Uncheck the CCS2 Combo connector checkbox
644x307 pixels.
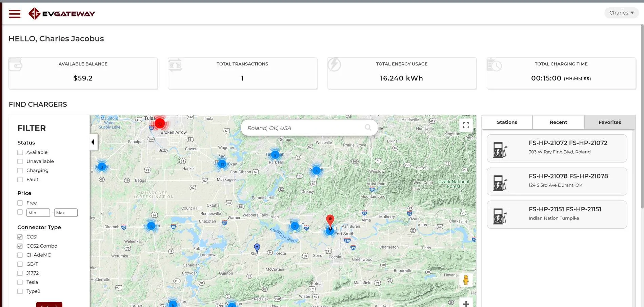coord(20,246)
